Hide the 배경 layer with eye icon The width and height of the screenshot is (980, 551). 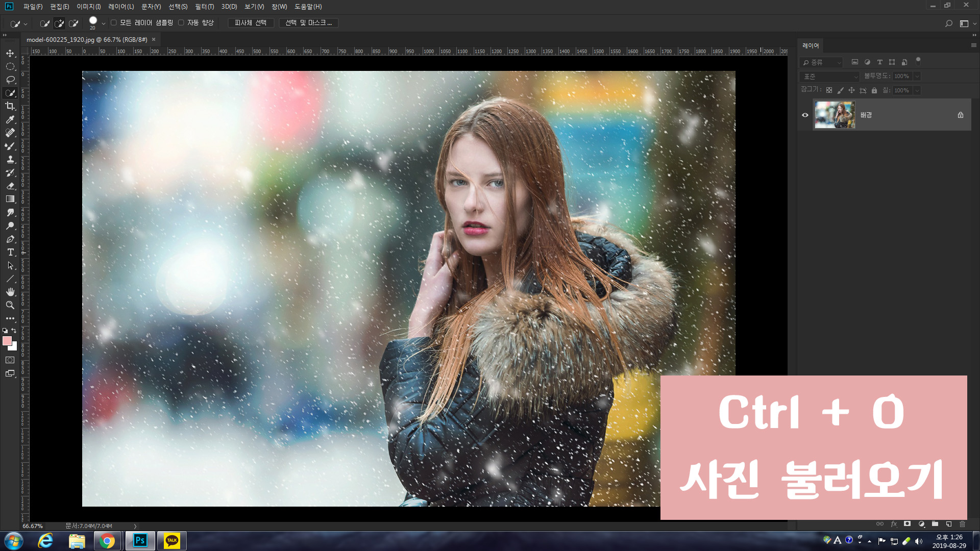click(x=805, y=115)
